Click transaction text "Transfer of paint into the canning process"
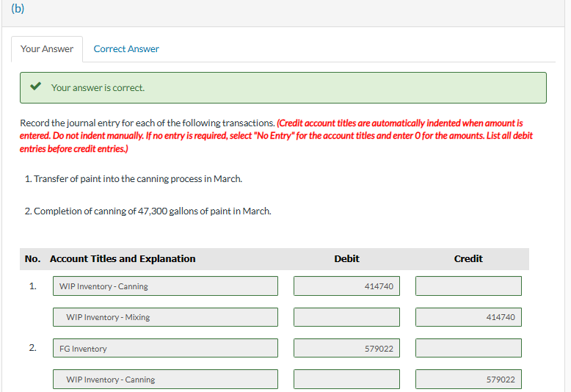The image size is (571, 392). (118, 179)
